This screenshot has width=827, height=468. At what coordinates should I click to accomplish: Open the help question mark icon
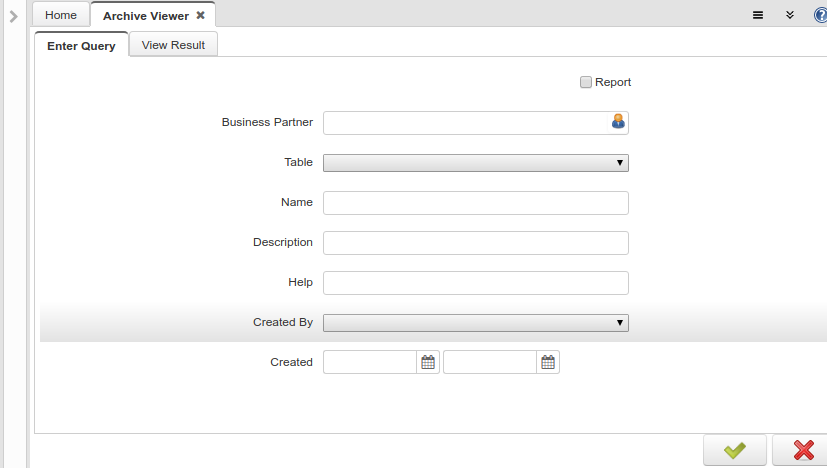pos(821,15)
